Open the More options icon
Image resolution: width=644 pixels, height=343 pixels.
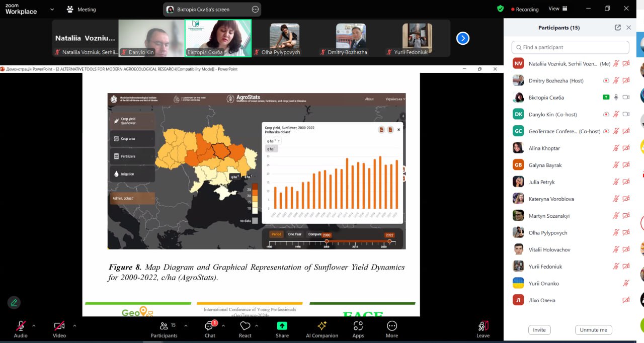392,326
